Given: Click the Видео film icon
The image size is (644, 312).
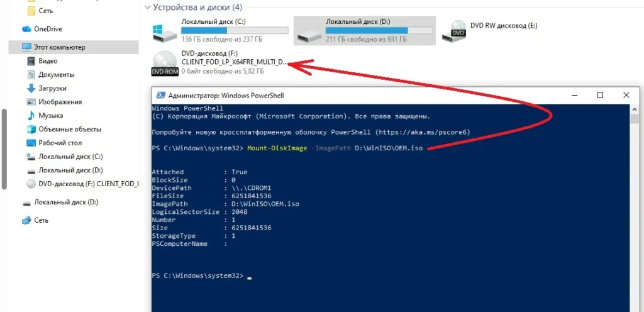Looking at the screenshot, I should 31,61.
